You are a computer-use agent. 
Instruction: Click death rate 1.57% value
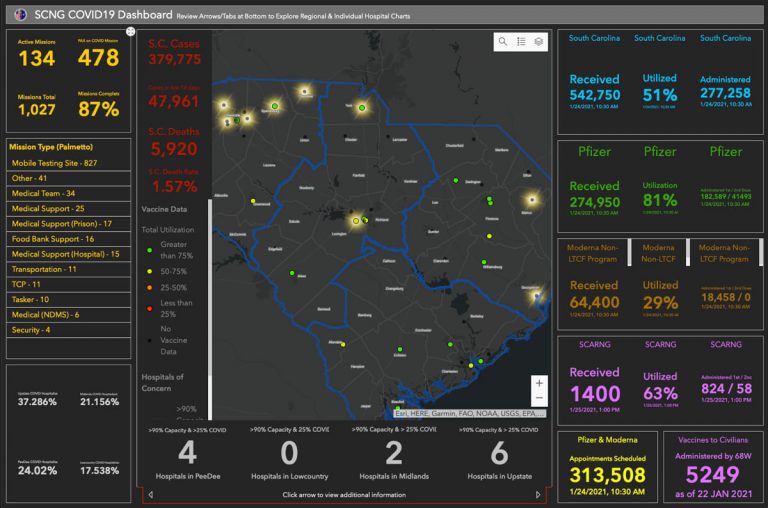(x=174, y=186)
